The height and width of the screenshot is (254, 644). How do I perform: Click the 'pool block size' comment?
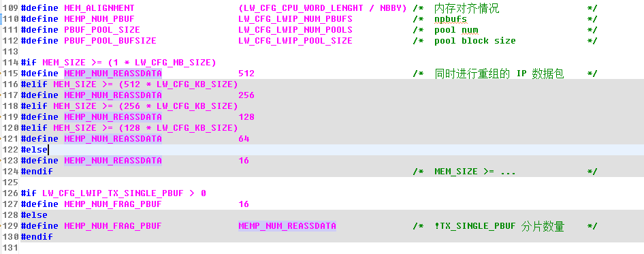(474, 41)
